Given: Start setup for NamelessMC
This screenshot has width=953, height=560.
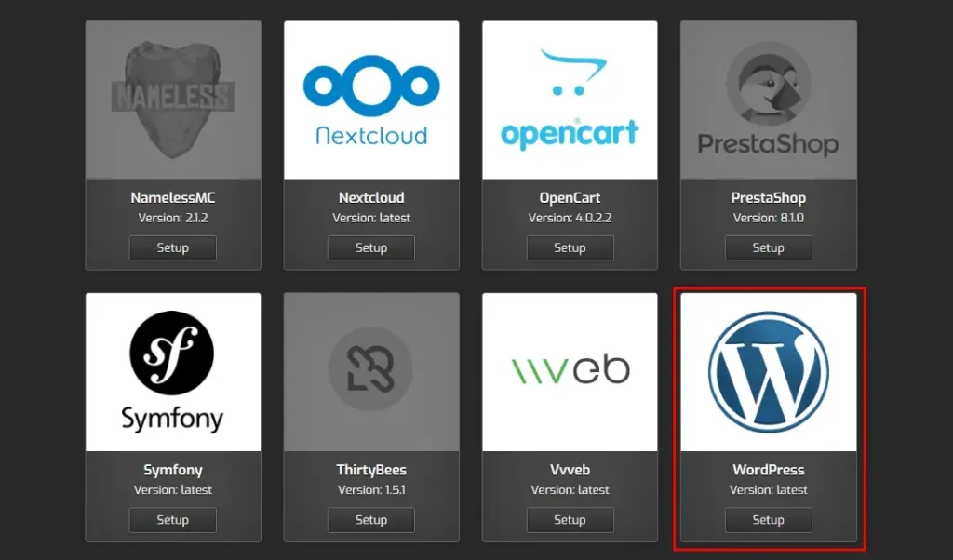Looking at the screenshot, I should tap(172, 247).
